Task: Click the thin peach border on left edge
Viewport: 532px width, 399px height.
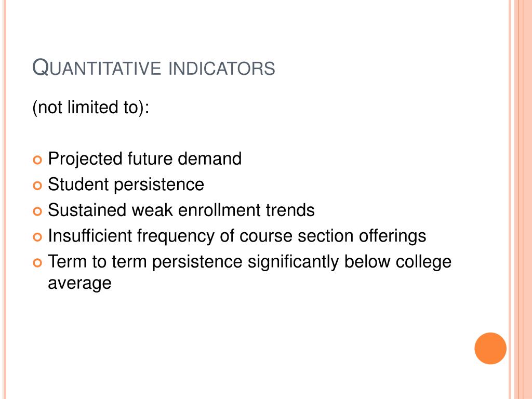Action: pyautogui.click(x=4, y=199)
